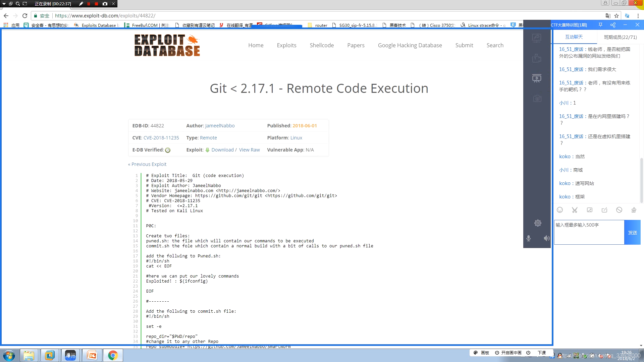Click the presentation screen icon in sidebar

(x=537, y=78)
